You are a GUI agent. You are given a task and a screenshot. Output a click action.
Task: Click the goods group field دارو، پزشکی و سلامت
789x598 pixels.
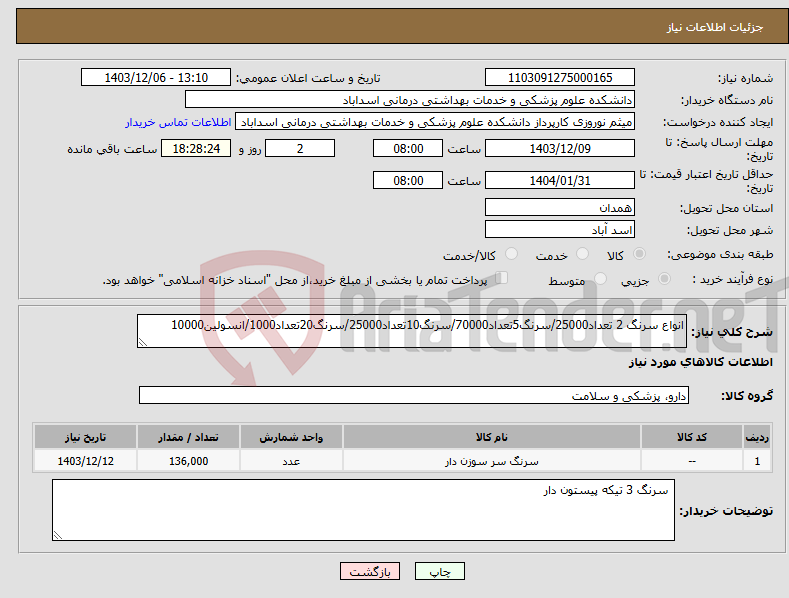click(414, 396)
